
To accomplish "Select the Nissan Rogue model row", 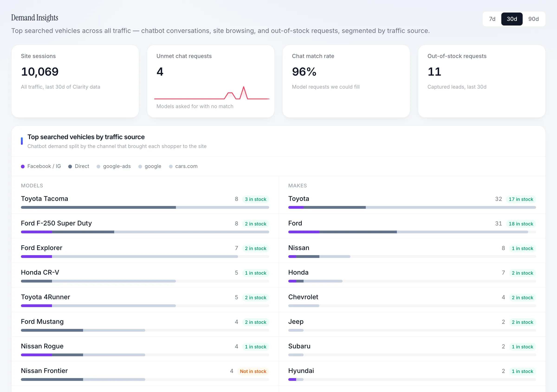I will point(145,349).
